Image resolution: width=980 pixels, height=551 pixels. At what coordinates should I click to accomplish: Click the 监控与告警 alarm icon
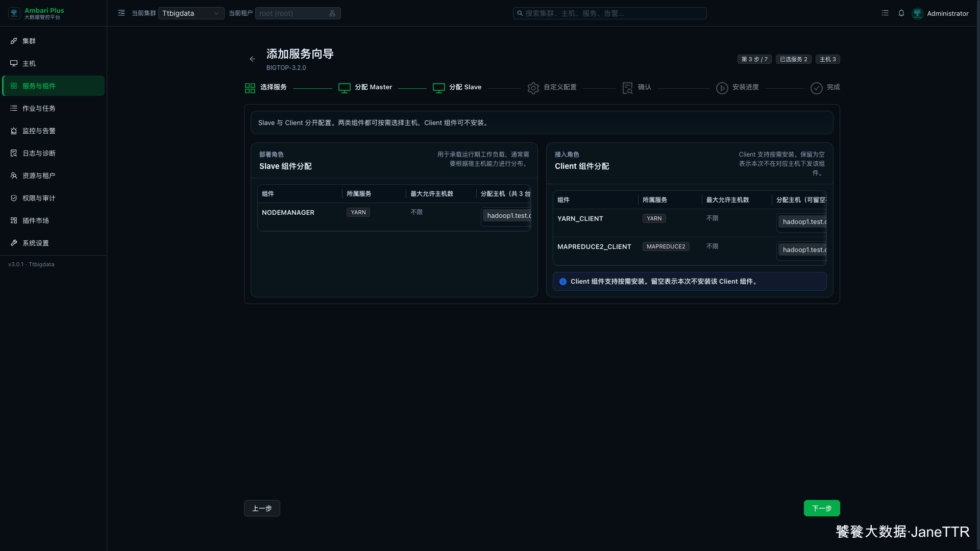pos(14,131)
